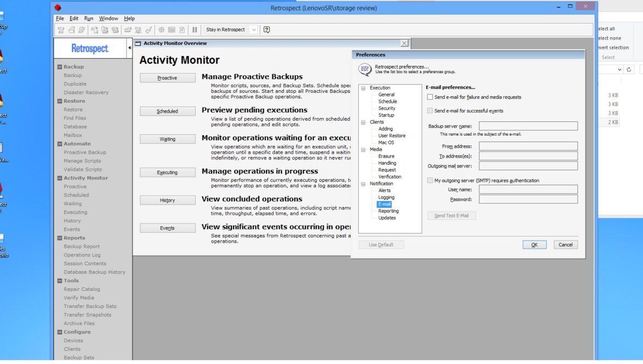Toggle Send e-mail for successful events checkbox
This screenshot has width=643, height=364.
430,110
